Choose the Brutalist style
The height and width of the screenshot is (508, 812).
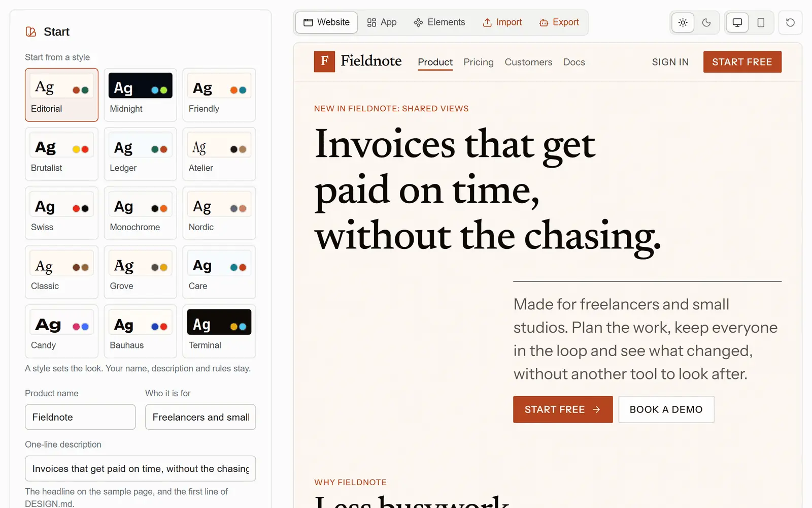tap(61, 154)
